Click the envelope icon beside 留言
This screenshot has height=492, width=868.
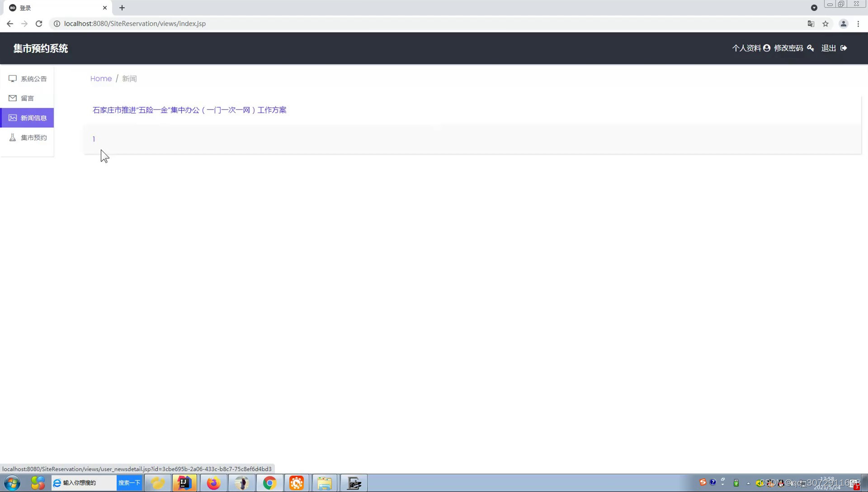tap(13, 98)
